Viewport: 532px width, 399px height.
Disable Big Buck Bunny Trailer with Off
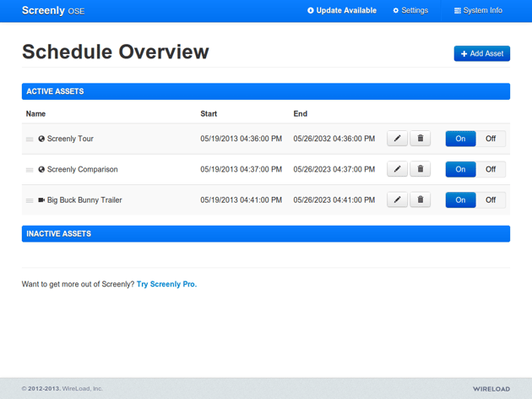(491, 200)
